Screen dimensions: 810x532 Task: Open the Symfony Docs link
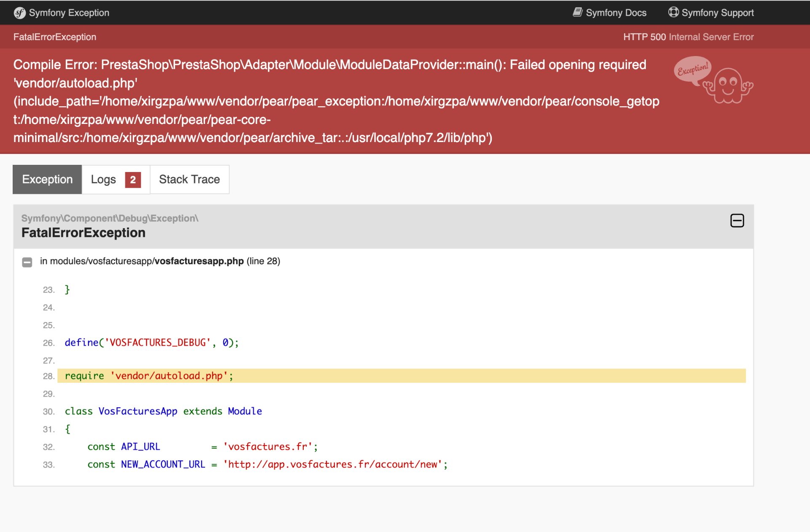click(x=610, y=13)
